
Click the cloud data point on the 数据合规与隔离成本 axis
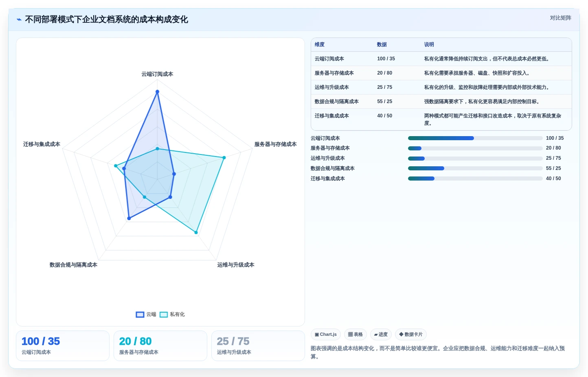129,218
